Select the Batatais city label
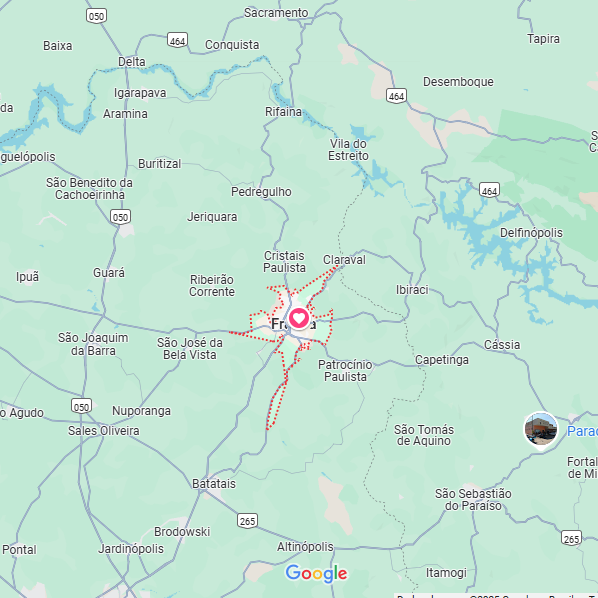598x598 pixels. 214,484
